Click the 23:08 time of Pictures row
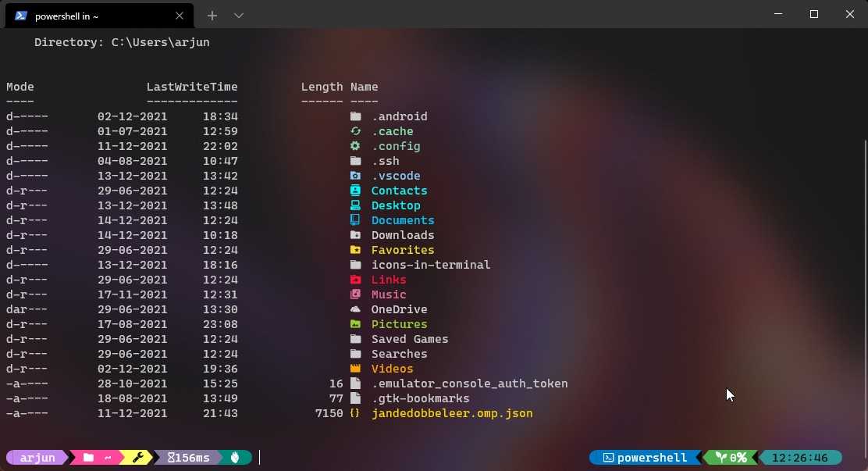The height and width of the screenshot is (471, 868). (x=220, y=324)
